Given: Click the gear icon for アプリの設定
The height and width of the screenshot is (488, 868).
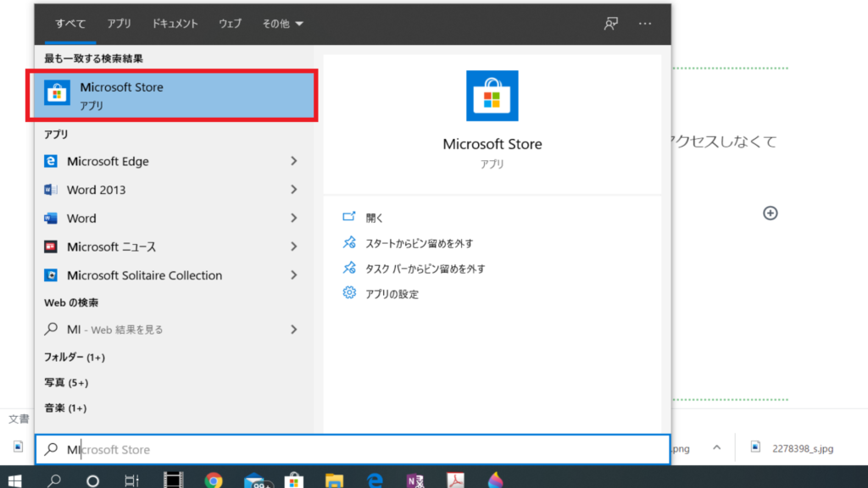Looking at the screenshot, I should point(348,292).
